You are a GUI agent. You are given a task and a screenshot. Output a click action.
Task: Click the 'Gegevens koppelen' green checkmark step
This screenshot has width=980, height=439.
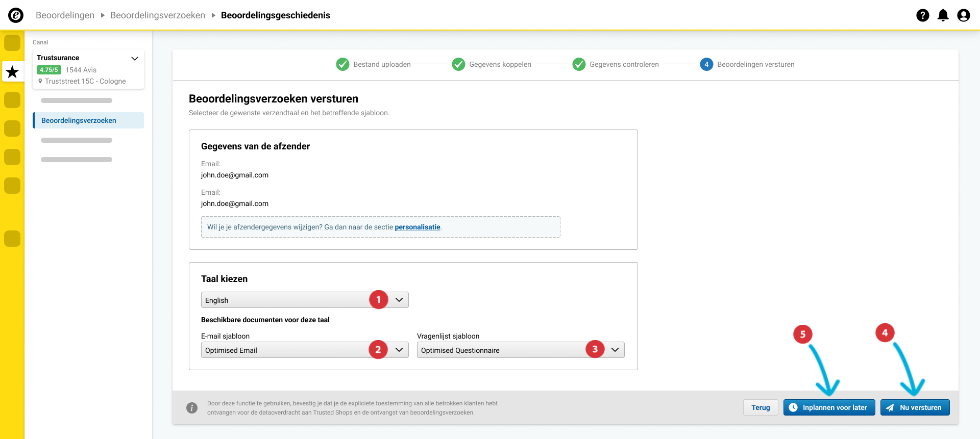tap(458, 64)
